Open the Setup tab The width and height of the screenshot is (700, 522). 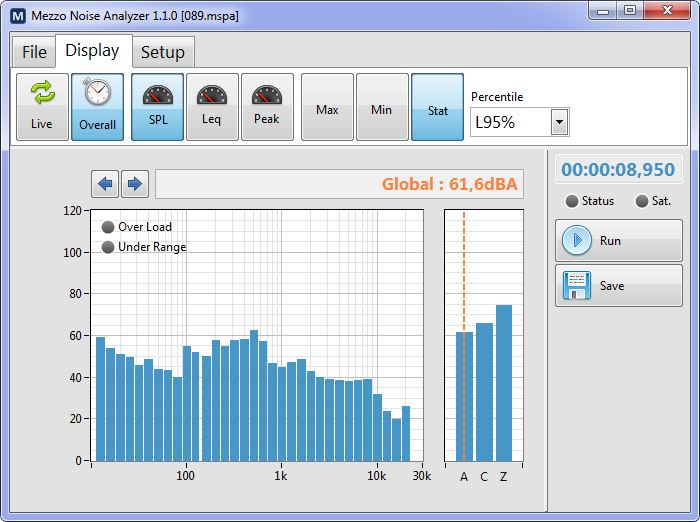[x=162, y=52]
